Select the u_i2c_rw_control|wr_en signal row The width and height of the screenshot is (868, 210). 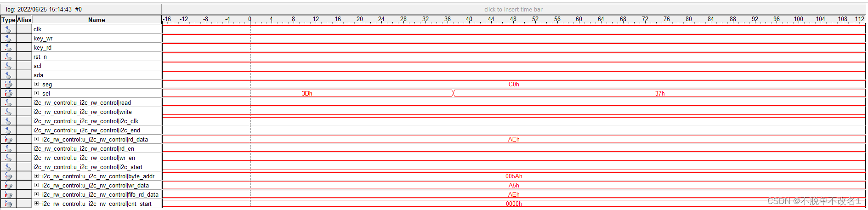coord(84,158)
